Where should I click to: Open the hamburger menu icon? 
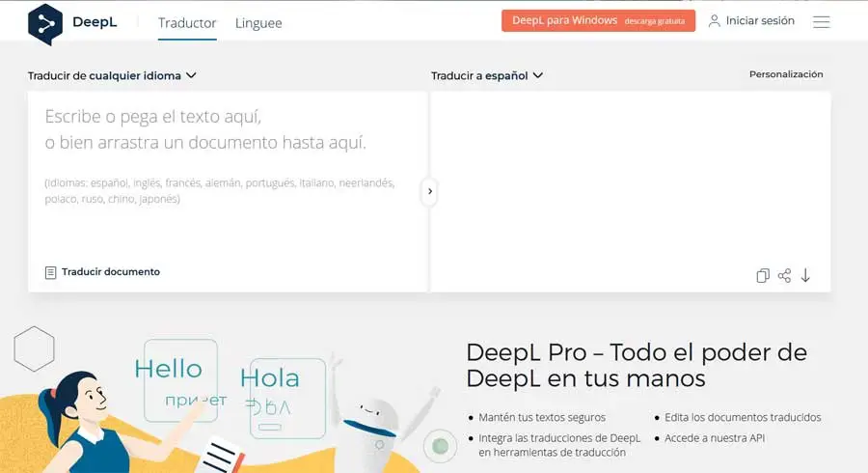coord(821,22)
